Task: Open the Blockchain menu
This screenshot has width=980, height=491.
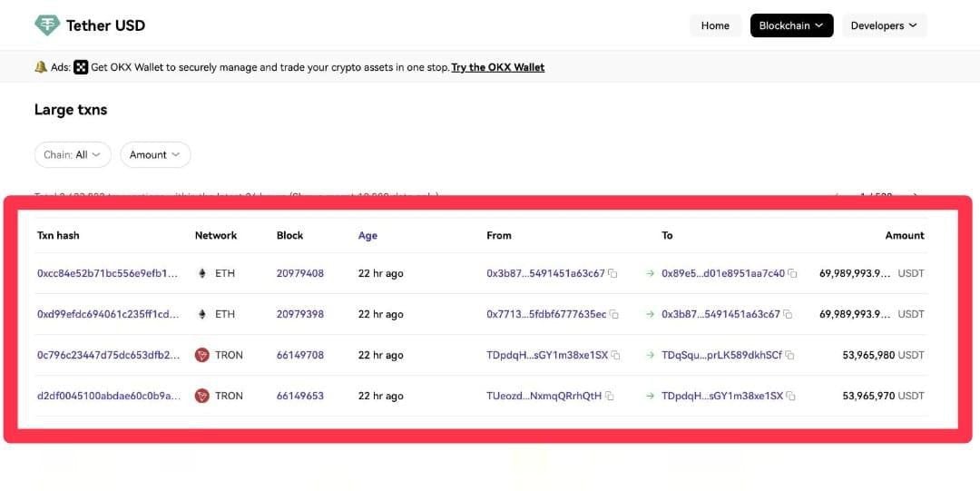Action: point(791,25)
